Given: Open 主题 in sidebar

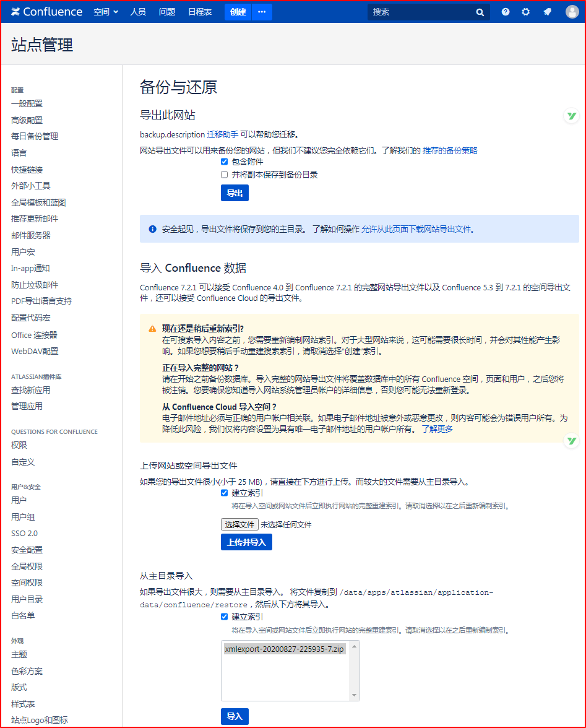Looking at the screenshot, I should (x=19, y=655).
